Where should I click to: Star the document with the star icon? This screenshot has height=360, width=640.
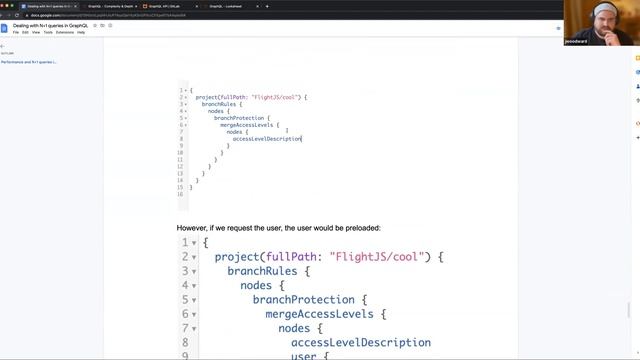click(95, 25)
